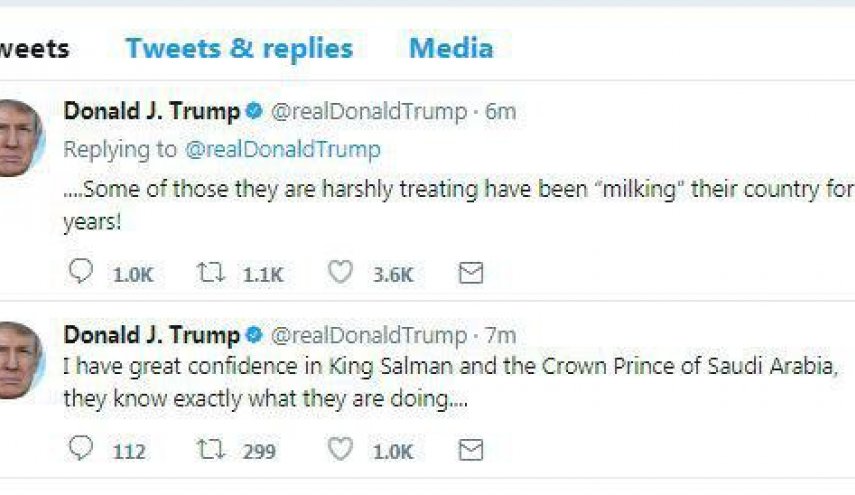Share King Salman tweet by direct message
Viewport: 855px width, 495px height.
point(471,450)
